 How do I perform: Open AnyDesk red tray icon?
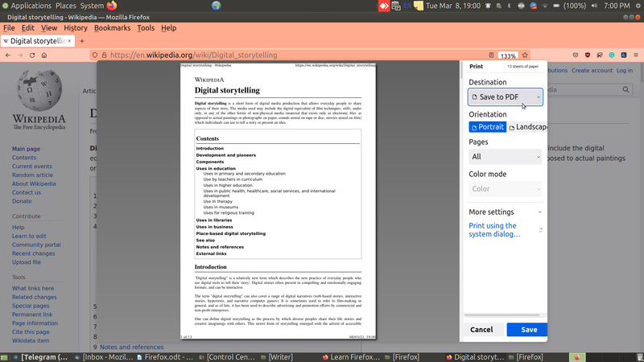click(384, 6)
